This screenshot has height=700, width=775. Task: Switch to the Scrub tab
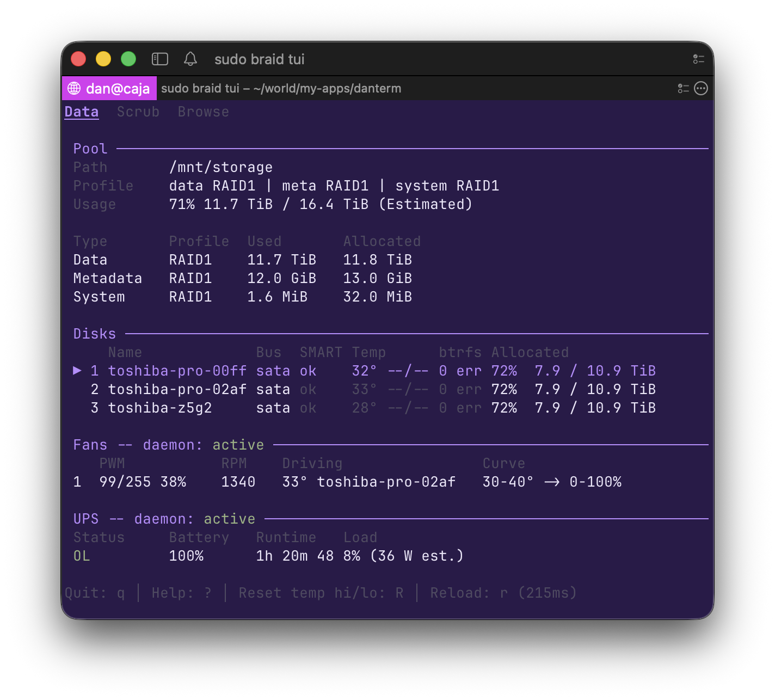(138, 112)
